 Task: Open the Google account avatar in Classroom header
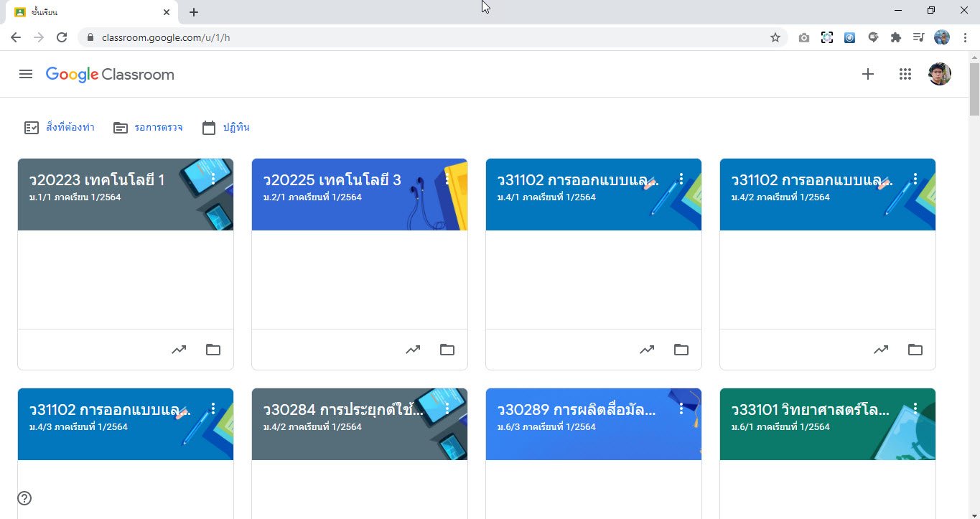[940, 74]
